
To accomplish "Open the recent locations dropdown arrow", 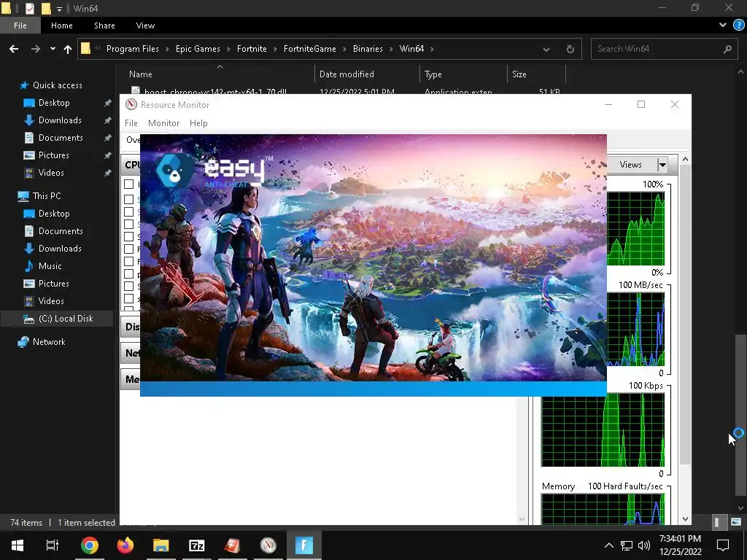I will coord(53,49).
